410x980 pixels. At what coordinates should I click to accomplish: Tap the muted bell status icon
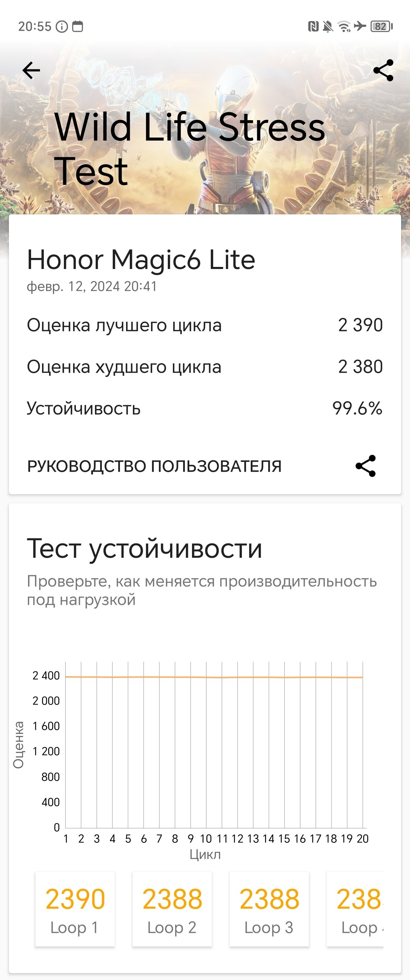(327, 26)
